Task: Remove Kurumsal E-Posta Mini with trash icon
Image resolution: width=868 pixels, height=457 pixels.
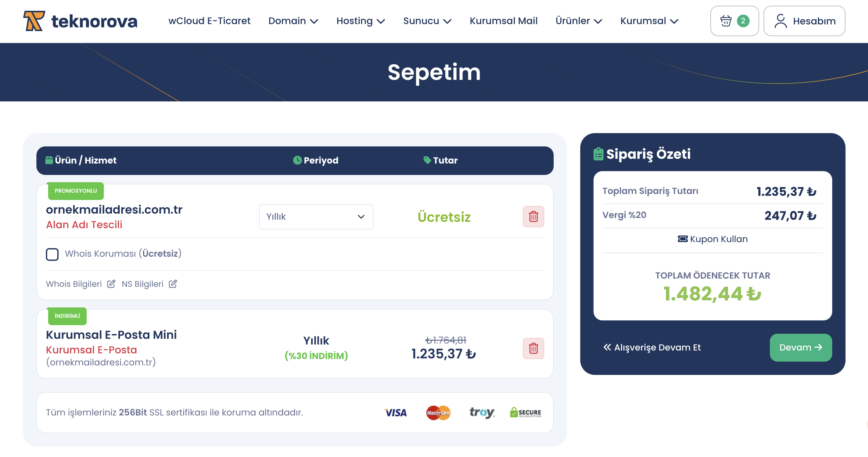Action: (533, 348)
